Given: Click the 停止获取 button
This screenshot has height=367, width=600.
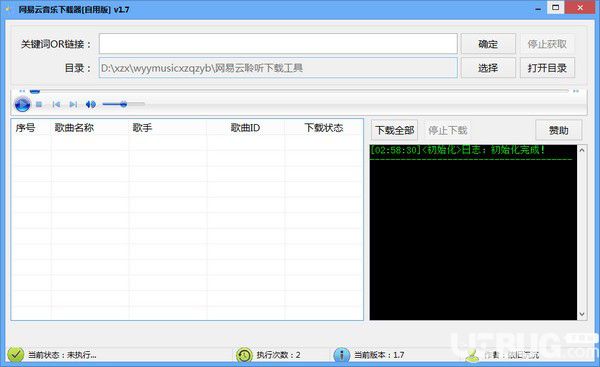Looking at the screenshot, I should 547,44.
